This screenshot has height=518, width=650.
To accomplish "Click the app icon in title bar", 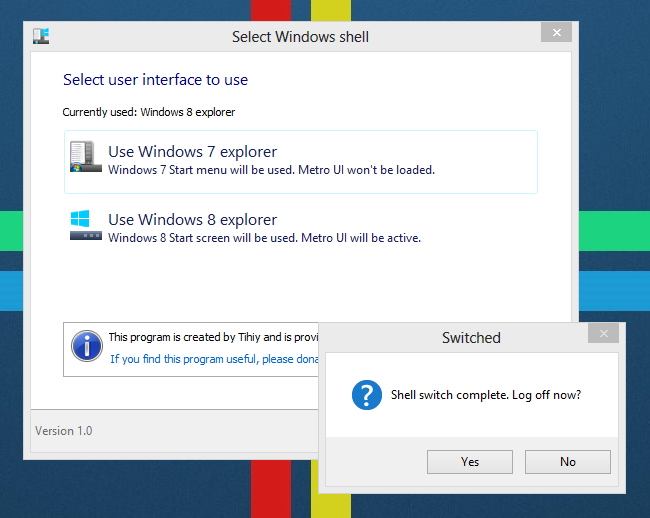I will pyautogui.click(x=41, y=36).
